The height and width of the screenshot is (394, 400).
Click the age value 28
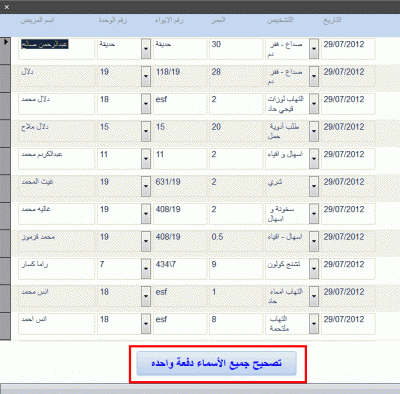pos(216,72)
